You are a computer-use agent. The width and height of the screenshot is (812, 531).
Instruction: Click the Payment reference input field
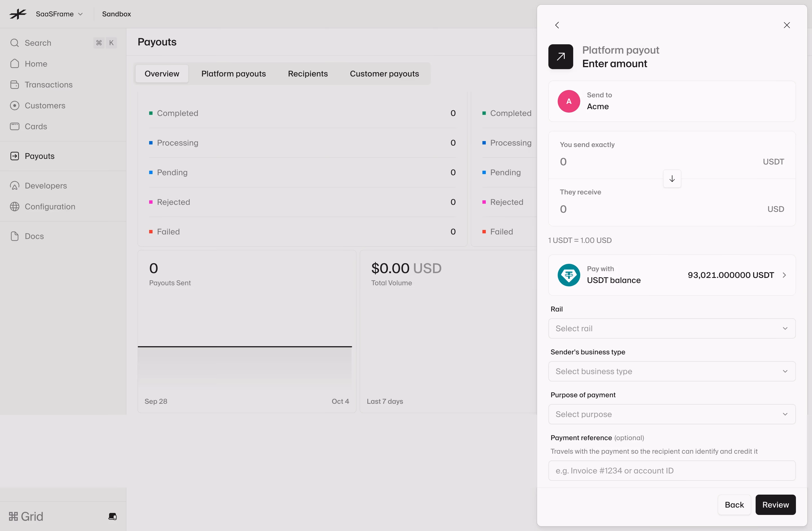[672, 471]
